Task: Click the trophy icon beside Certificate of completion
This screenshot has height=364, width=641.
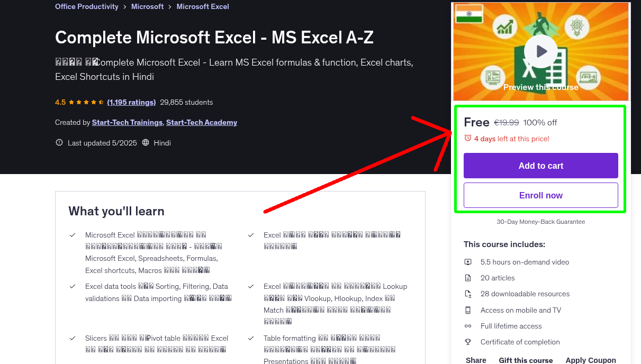Action: coord(468,342)
